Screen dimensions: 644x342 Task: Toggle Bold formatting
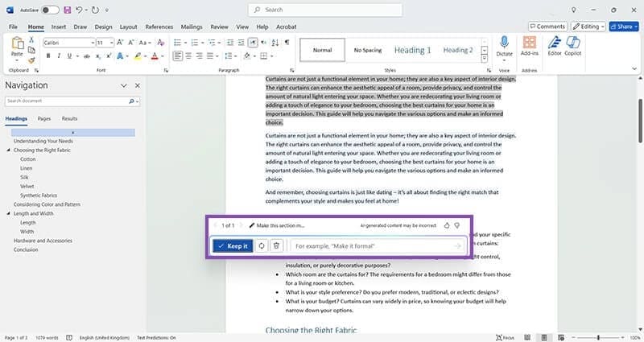click(x=48, y=56)
